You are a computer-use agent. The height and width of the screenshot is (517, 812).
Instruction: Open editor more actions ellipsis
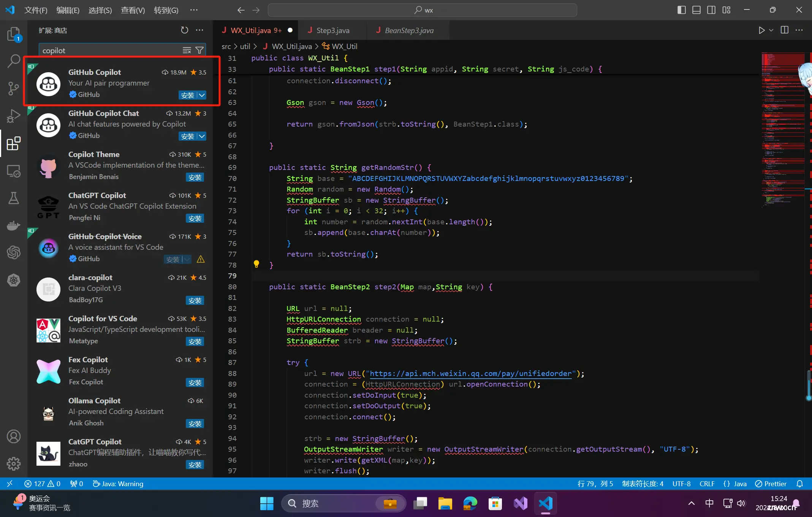click(799, 30)
